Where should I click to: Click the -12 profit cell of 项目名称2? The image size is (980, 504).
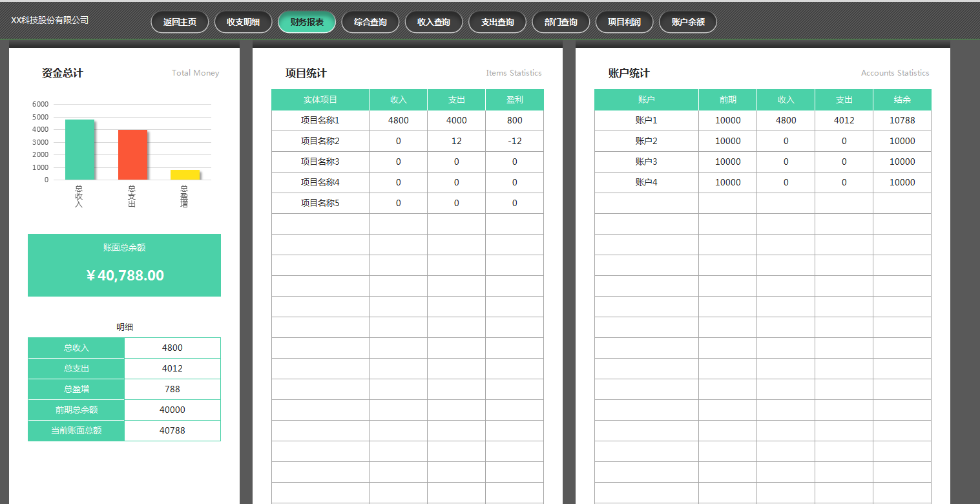coord(515,141)
